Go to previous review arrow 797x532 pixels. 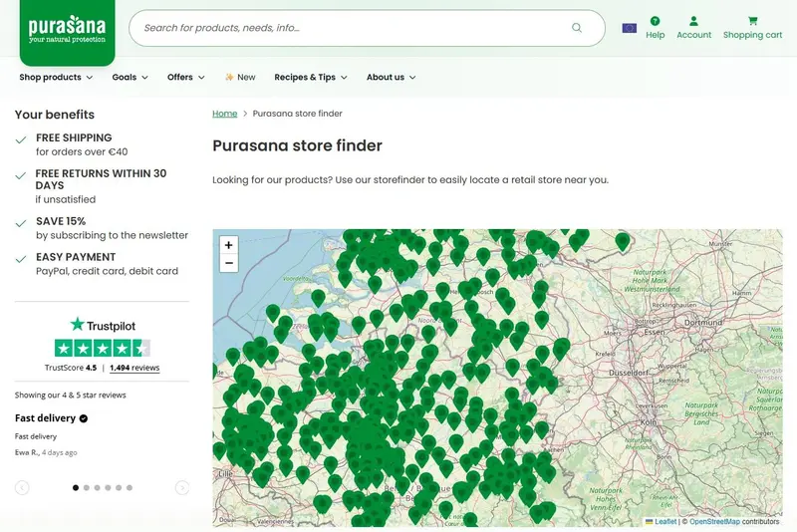[x=22, y=488]
